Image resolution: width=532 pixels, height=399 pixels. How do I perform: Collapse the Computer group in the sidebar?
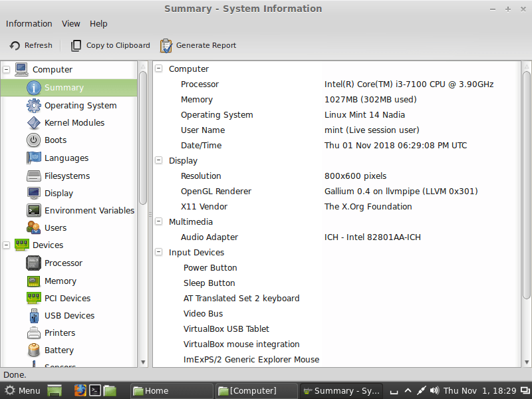[x=7, y=70]
